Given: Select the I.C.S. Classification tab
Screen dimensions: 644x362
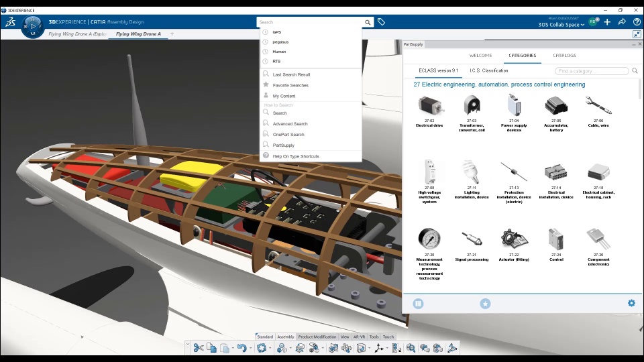Looking at the screenshot, I should click(x=489, y=70).
